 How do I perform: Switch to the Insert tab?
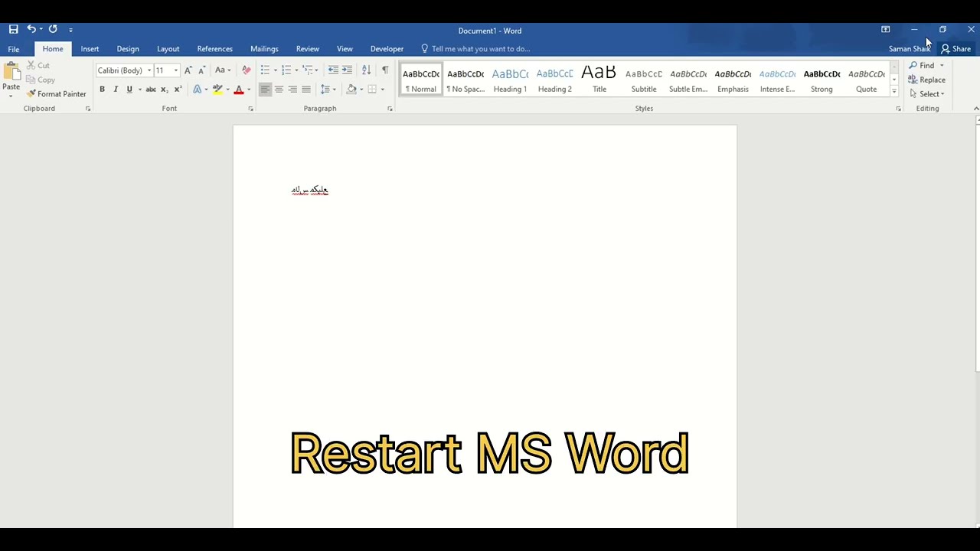click(90, 49)
